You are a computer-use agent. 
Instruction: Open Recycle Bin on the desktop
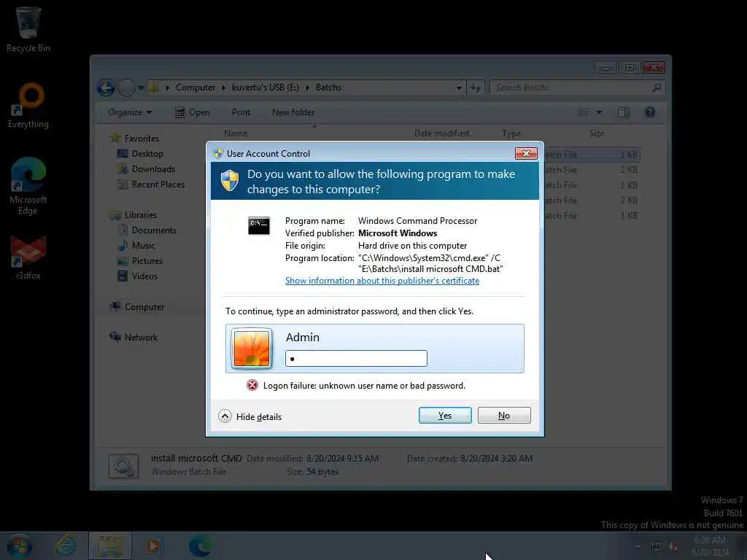click(x=28, y=29)
